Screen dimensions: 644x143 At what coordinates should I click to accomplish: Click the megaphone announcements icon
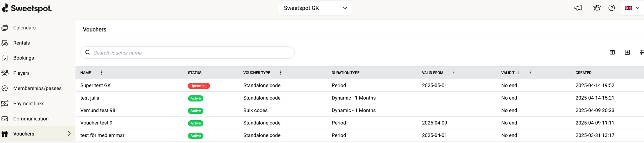(578, 8)
